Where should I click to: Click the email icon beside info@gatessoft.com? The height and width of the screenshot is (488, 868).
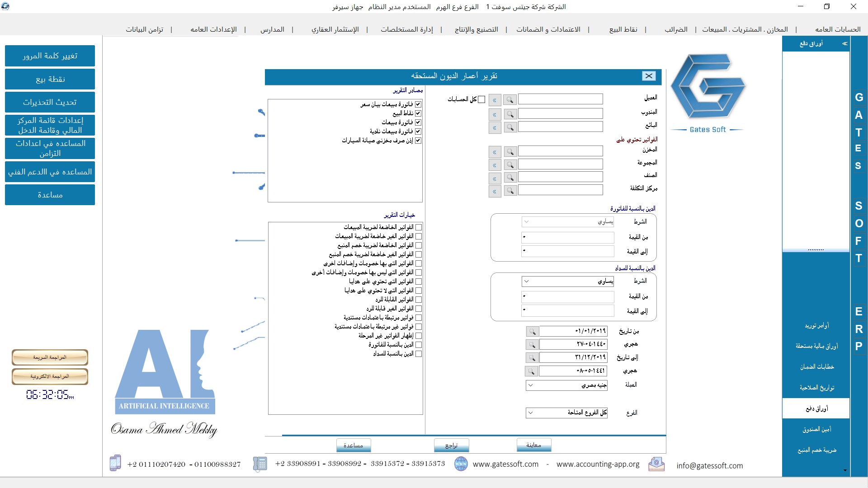tap(656, 464)
